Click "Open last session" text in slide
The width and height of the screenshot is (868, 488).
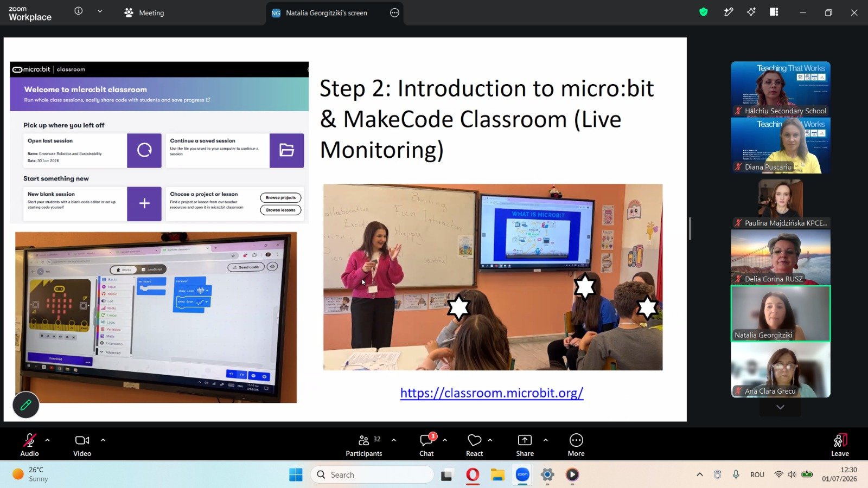pos(50,141)
